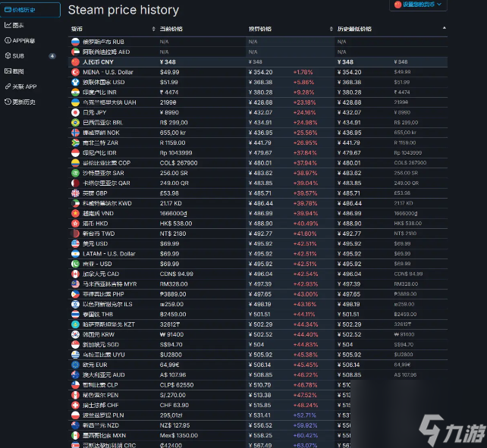Click the Australia flag icon on AUD row
Screen dimensions: 487x448
75,374
